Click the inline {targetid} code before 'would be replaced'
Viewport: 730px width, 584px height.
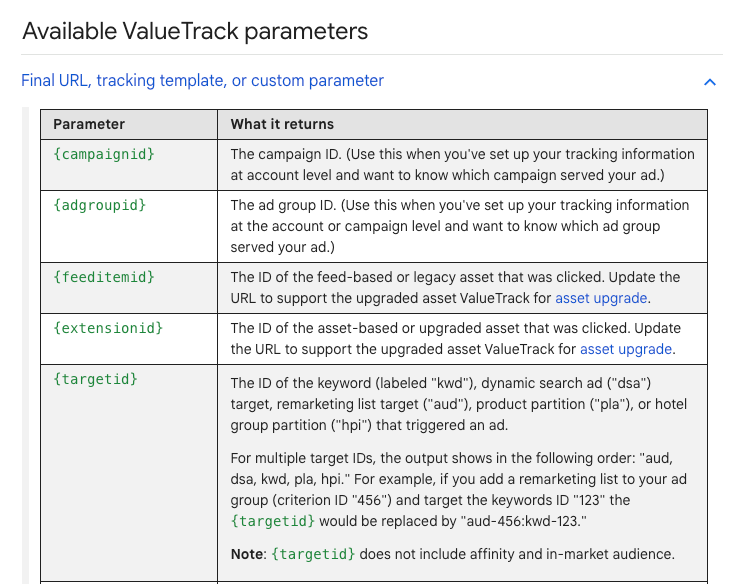[273, 521]
